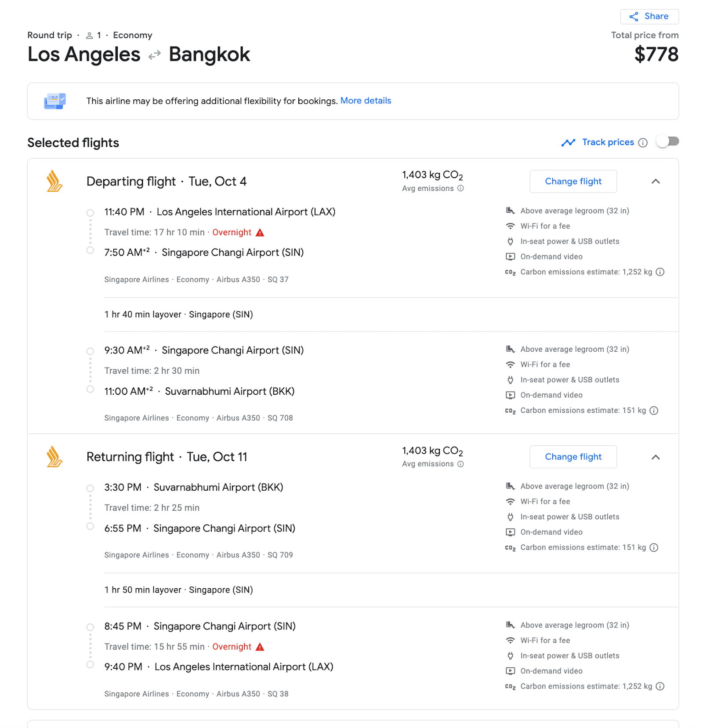
Task: Change the departing flight
Action: 573,181
